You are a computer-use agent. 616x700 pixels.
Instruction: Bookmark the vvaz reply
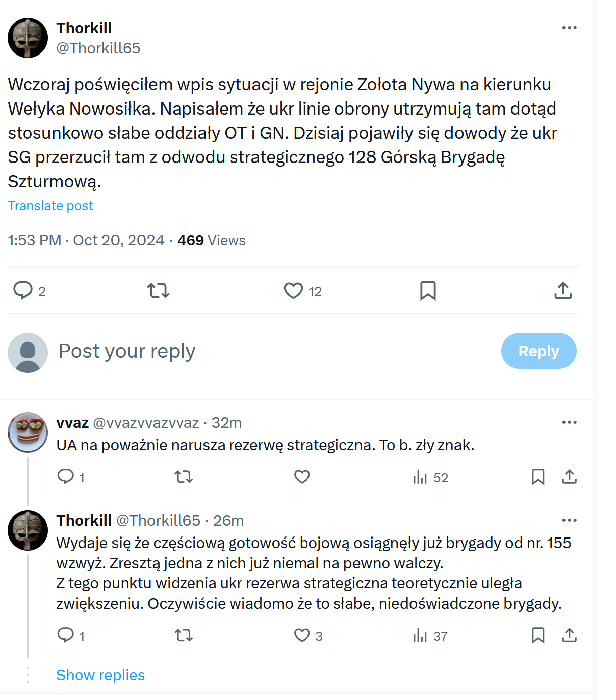tap(538, 477)
